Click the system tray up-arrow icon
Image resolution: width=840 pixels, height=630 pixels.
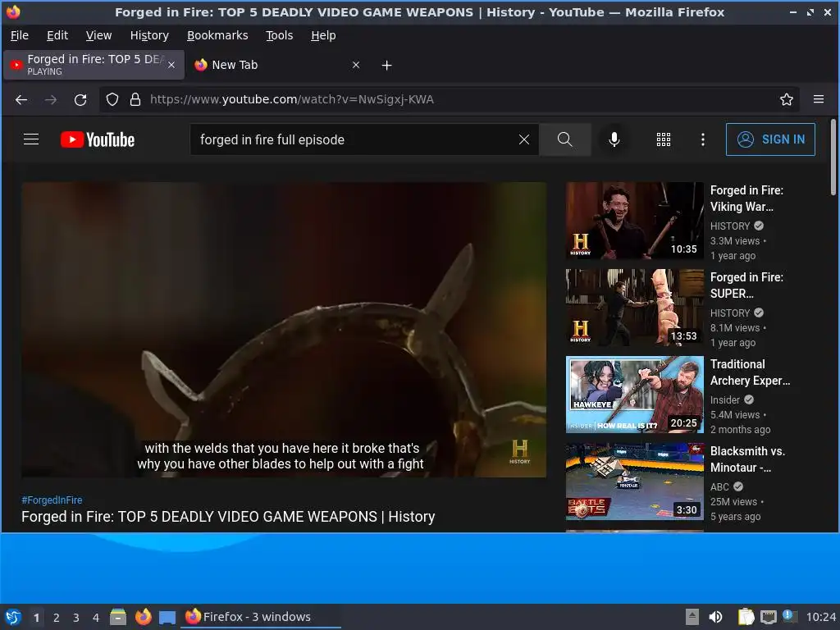pos(692,617)
